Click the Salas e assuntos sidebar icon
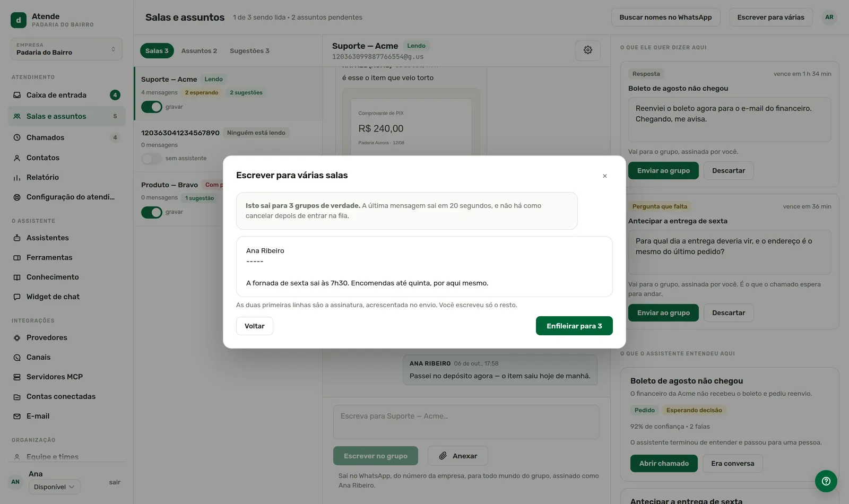Viewport: 849px width, 504px height. coord(17,116)
